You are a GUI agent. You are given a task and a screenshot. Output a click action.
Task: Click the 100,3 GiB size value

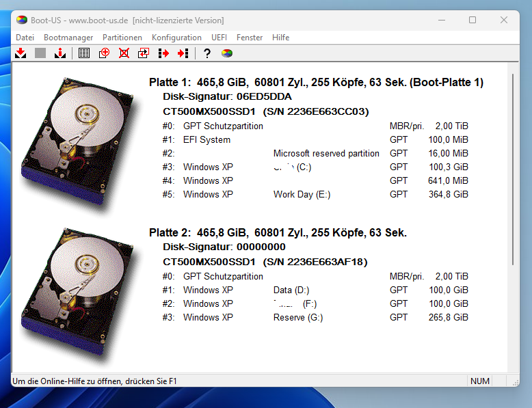[x=449, y=167]
